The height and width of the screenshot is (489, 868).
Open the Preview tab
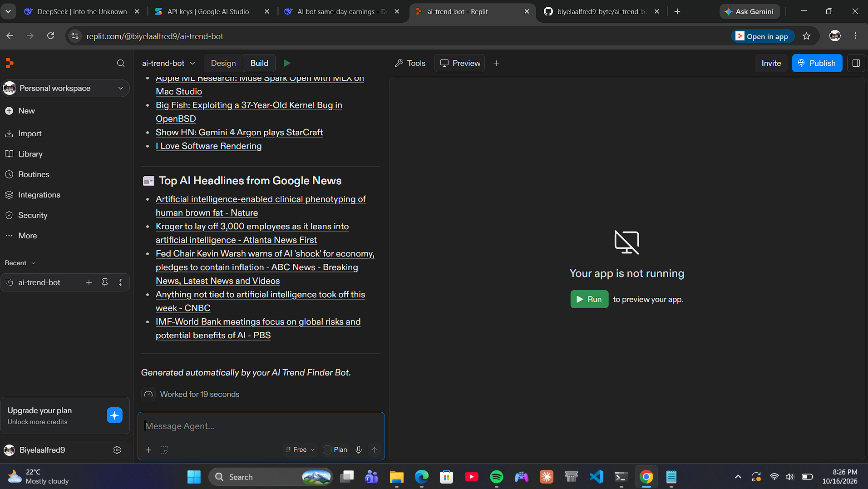(x=460, y=63)
